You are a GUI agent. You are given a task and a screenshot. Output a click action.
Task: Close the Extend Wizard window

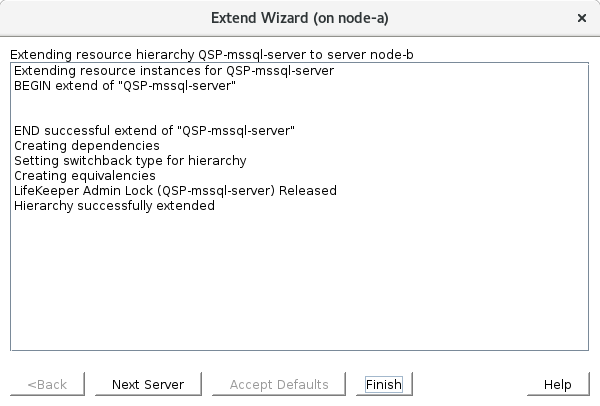[x=582, y=18]
